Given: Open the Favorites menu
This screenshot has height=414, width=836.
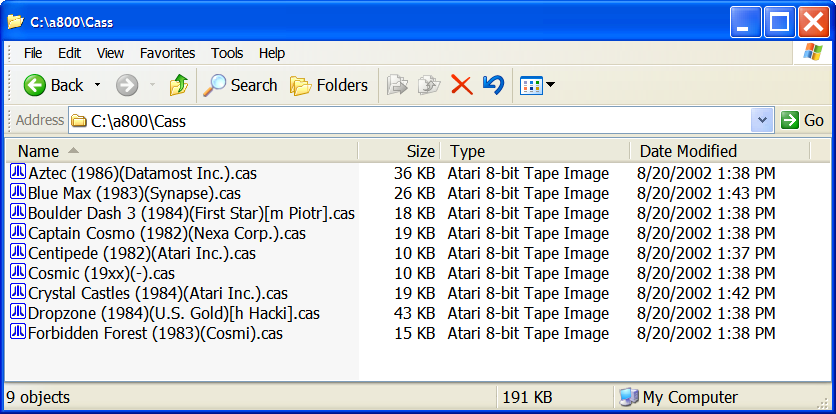Looking at the screenshot, I should (167, 53).
